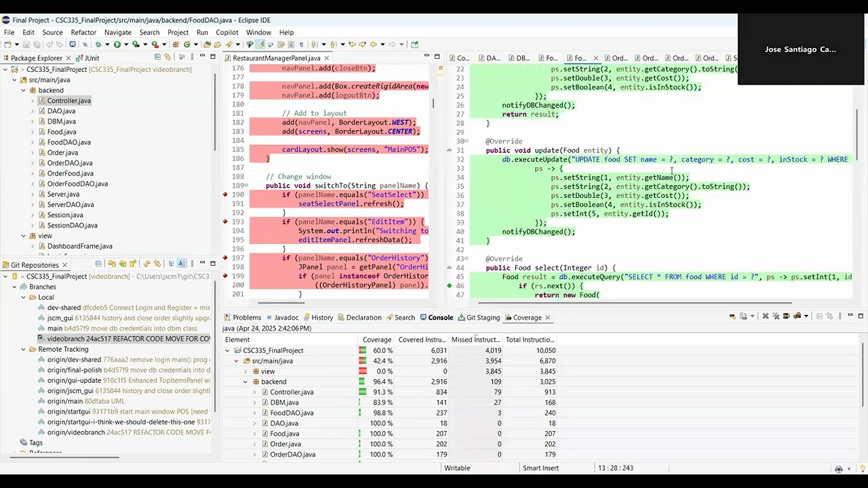868x488 pixels.
Task: Collapse backend row in Coverage table
Action: [x=245, y=382]
